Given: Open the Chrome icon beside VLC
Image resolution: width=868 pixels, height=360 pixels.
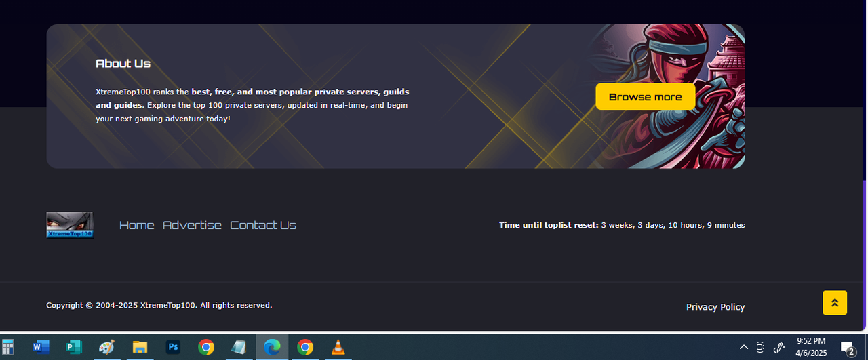Looking at the screenshot, I should tap(305, 347).
